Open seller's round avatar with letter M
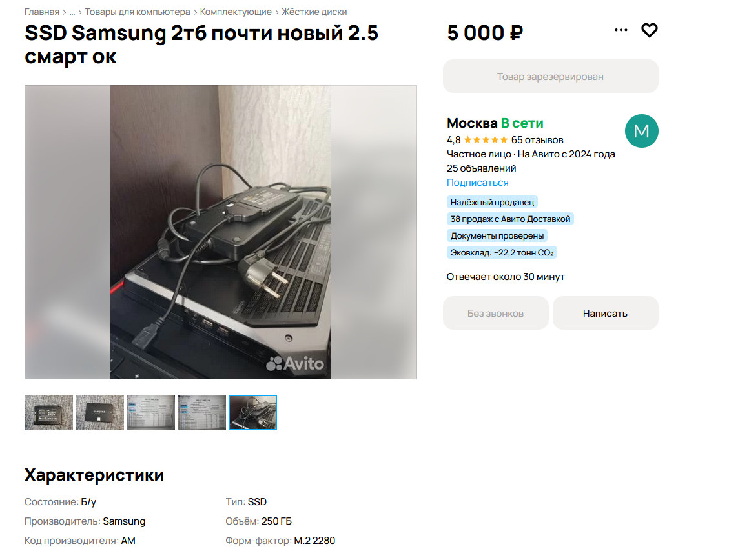749x560 pixels. point(642,131)
